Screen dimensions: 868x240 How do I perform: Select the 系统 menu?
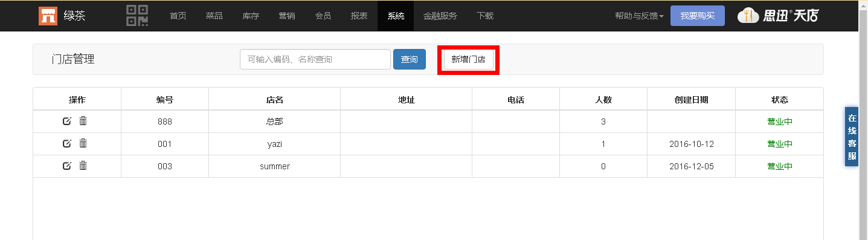coord(396,16)
